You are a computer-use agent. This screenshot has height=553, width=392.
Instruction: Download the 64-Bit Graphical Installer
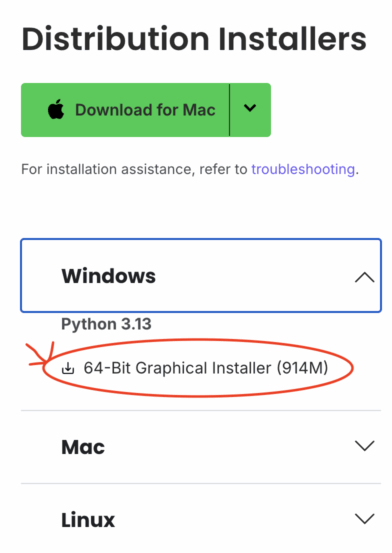[x=195, y=368]
